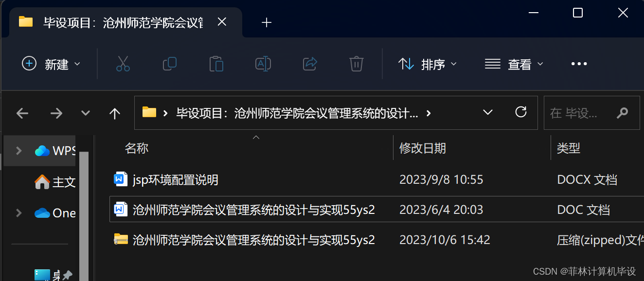
Task: Click the Paste clipboard icon
Action: 216,64
